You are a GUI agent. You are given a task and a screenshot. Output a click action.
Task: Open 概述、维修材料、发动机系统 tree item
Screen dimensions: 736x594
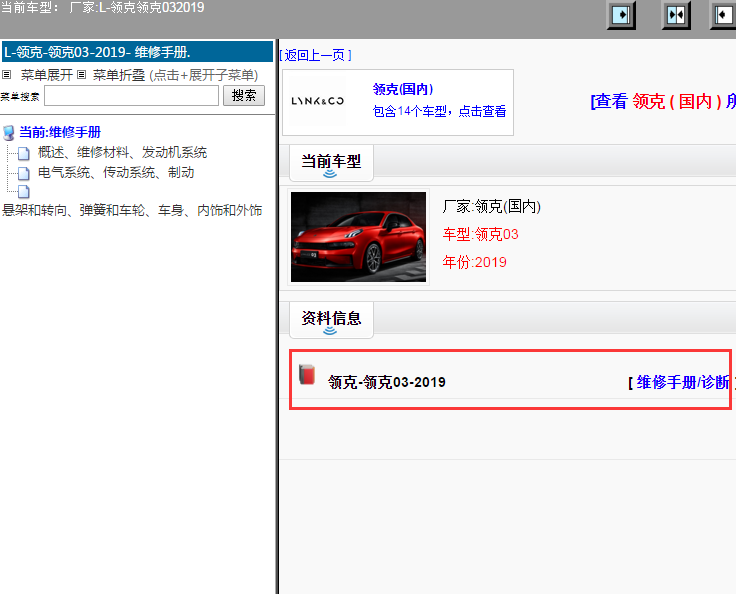[123, 153]
